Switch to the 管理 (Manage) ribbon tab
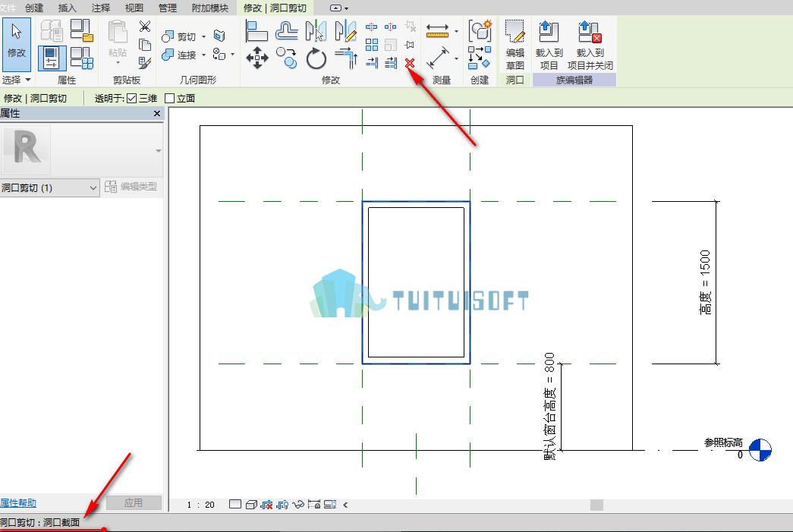This screenshot has height=532, width=793. (x=168, y=8)
